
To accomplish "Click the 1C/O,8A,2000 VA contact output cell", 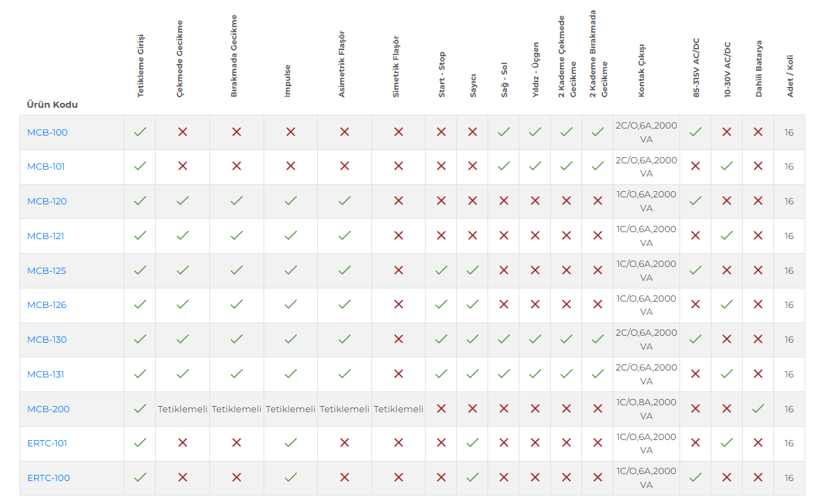I will (x=646, y=409).
